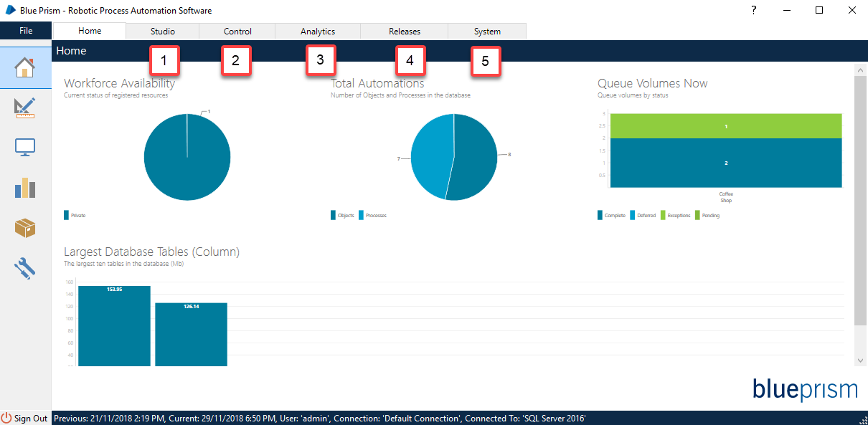Click the Home house icon in sidebar
The width and height of the screenshot is (868, 425).
25,67
